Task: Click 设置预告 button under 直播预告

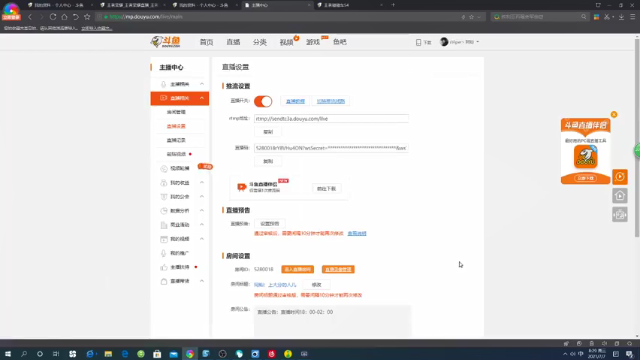Action: 269,224
